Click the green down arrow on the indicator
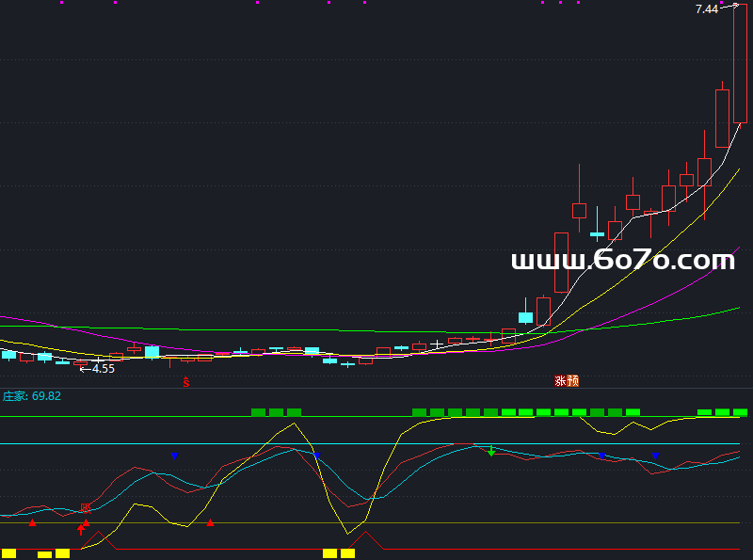The width and height of the screenshot is (753, 560). click(x=491, y=452)
